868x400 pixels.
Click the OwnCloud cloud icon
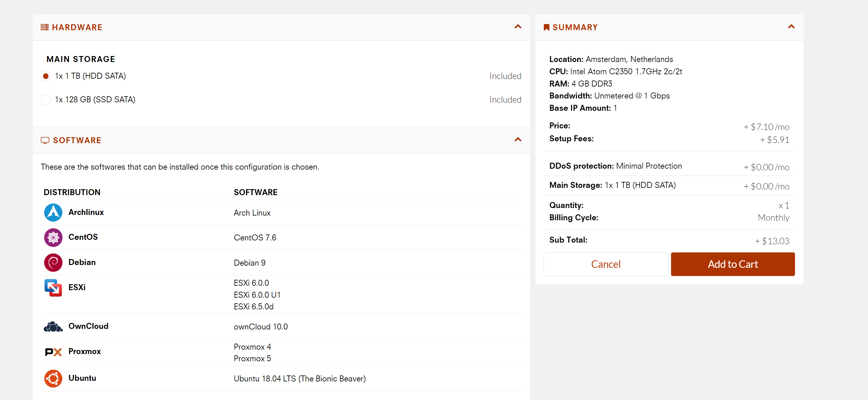53,327
